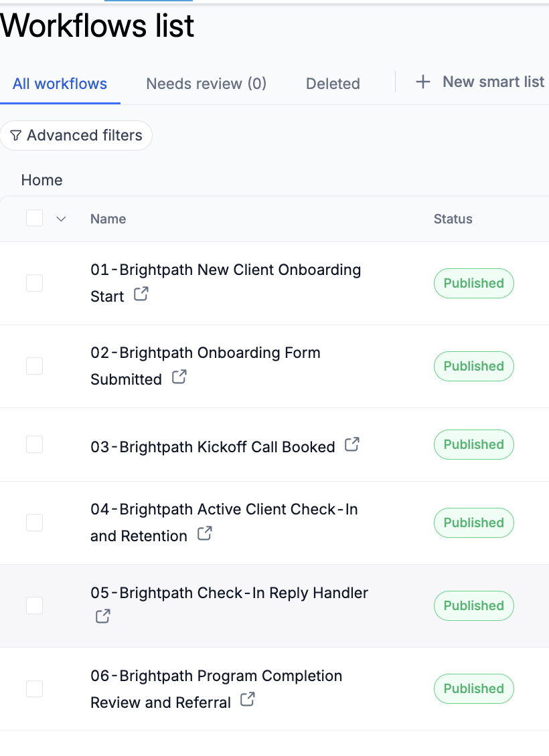The image size is (549, 756).
Task: Tick the select-all checkbox in the table header
Action: pyautogui.click(x=34, y=218)
